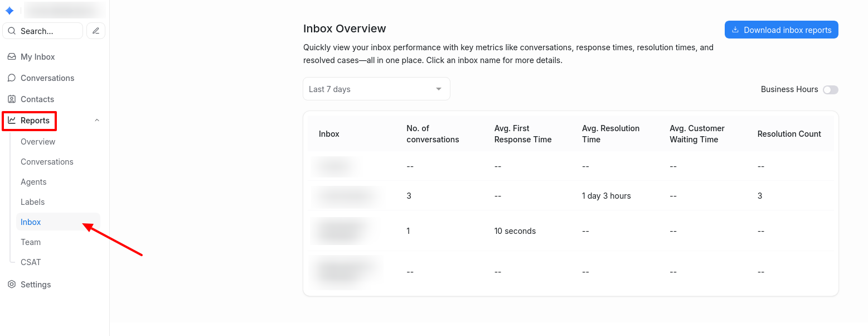868x336 pixels.
Task: Select the Inbox report menu item
Action: coord(31,222)
